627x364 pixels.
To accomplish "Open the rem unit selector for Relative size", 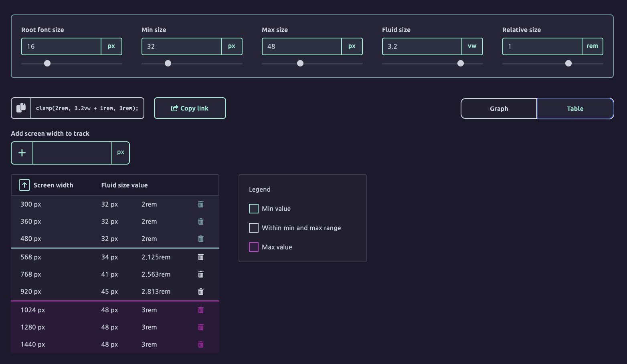I will coord(593,46).
